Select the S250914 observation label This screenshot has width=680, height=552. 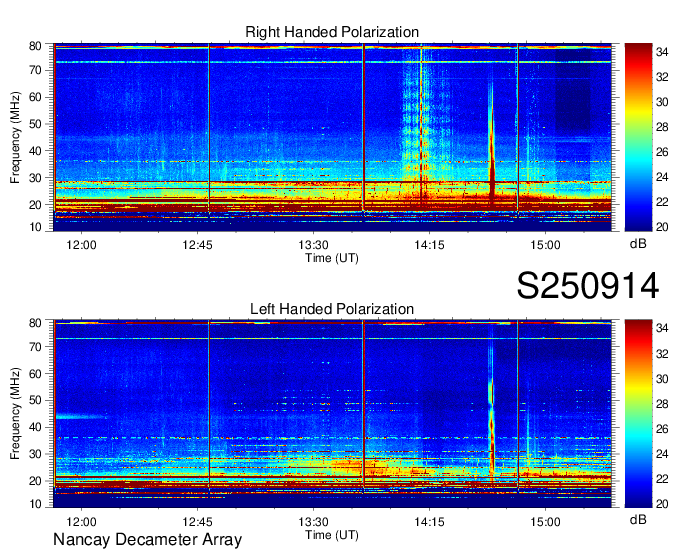click(x=587, y=286)
